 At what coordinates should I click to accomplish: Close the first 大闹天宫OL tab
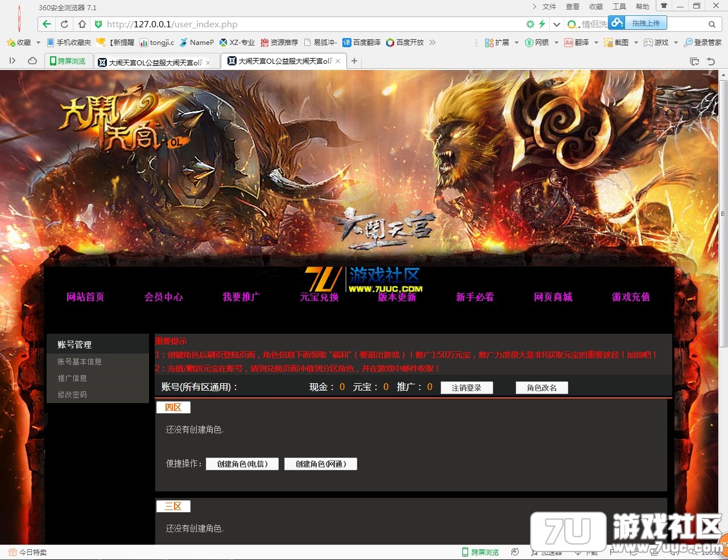pyautogui.click(x=208, y=63)
